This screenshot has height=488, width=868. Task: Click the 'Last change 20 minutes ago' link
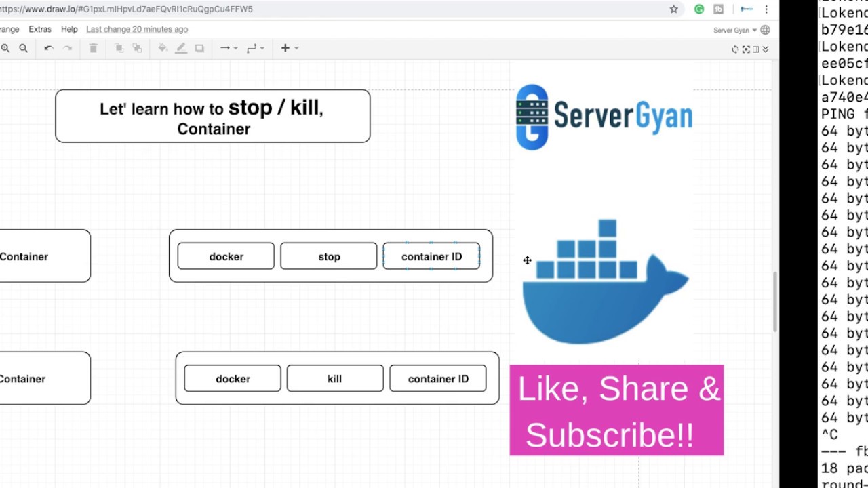[x=137, y=29]
